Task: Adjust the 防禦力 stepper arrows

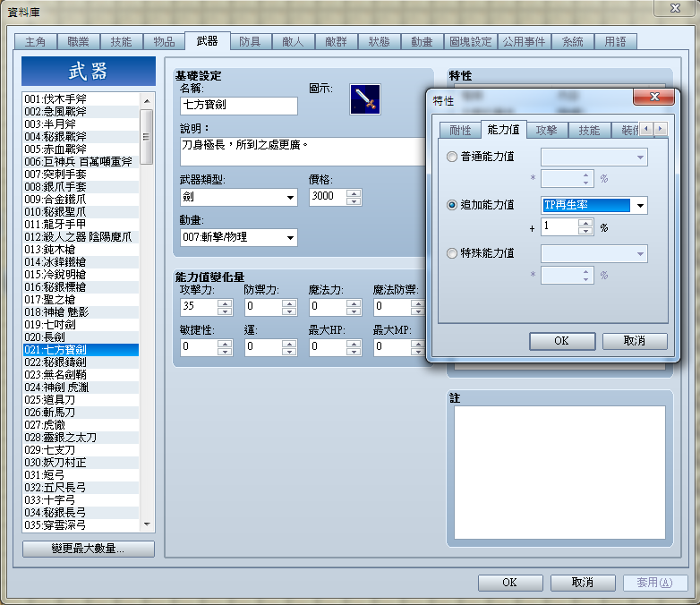Action: [289, 307]
